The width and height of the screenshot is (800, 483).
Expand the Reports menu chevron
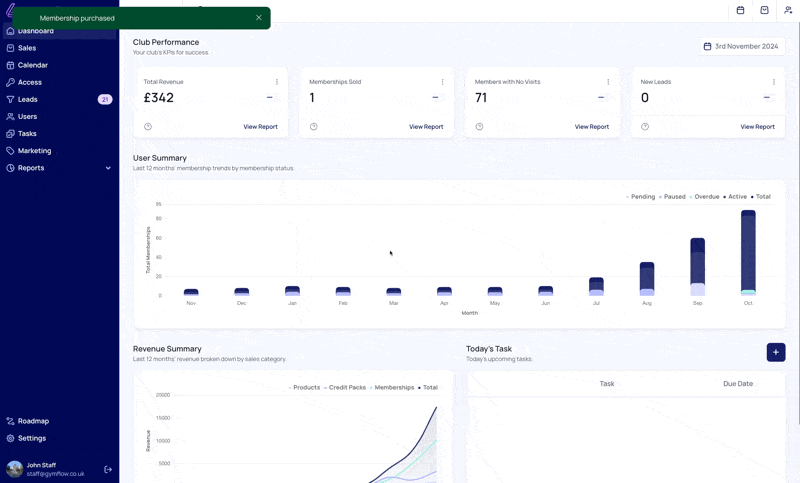tap(108, 168)
